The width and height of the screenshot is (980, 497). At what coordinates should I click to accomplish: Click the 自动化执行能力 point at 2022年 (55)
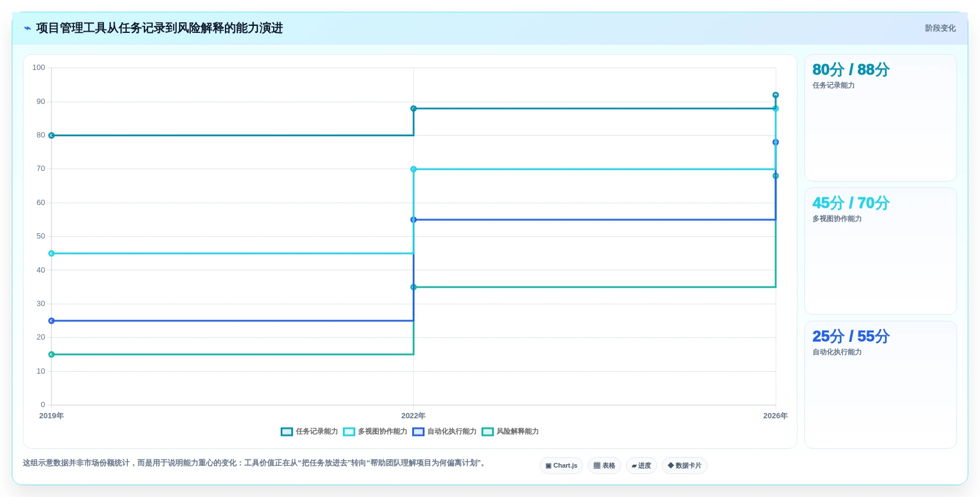[x=413, y=220]
